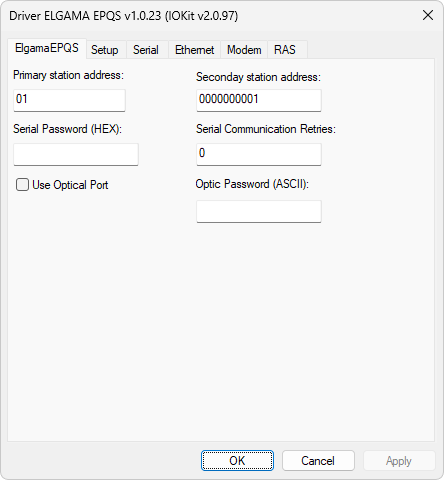This screenshot has width=444, height=480.
Task: Click the Serial Communication Retries label
Action: [x=266, y=129]
